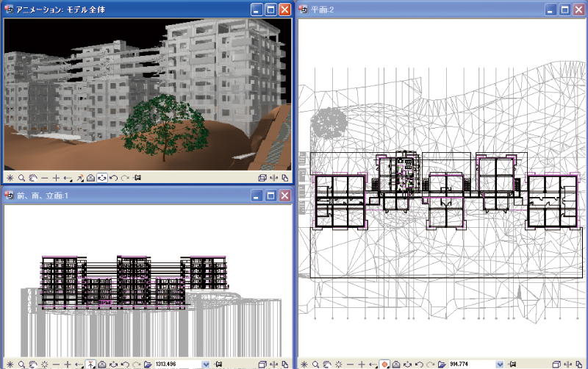588x369 pixels.
Task: Click orbit rotate icon in plan window
Action: click(x=408, y=364)
